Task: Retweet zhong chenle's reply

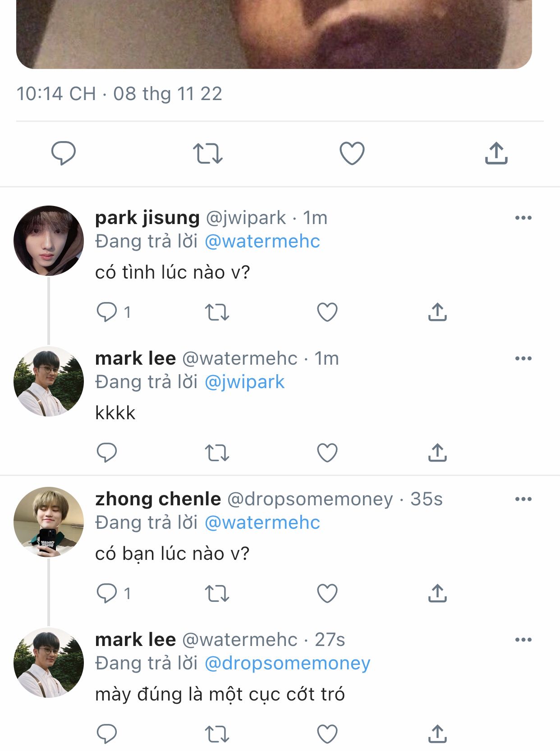Action: click(217, 593)
